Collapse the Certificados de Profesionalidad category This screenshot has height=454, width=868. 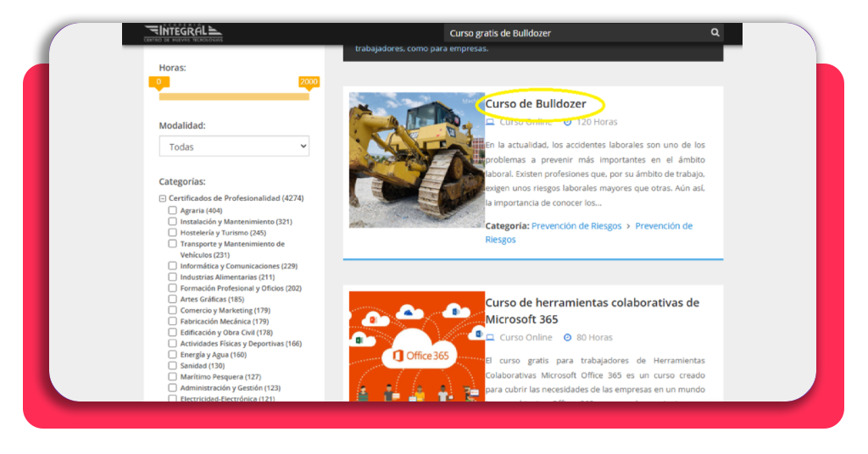[163, 198]
